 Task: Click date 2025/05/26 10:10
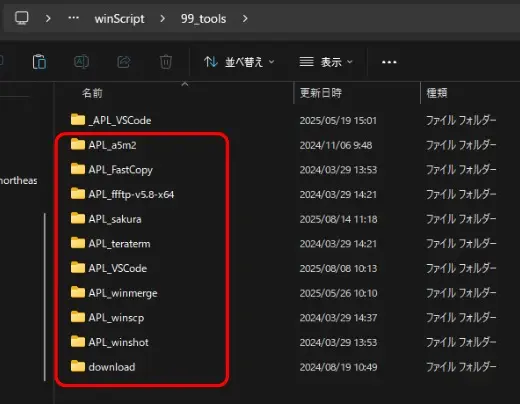coord(338,293)
